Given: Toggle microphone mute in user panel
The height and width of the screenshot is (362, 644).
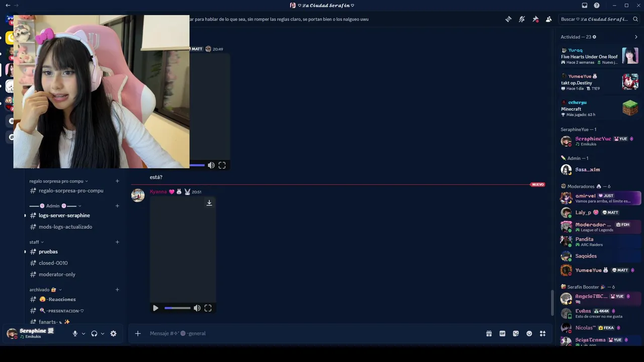Looking at the screenshot, I should [x=75, y=333].
